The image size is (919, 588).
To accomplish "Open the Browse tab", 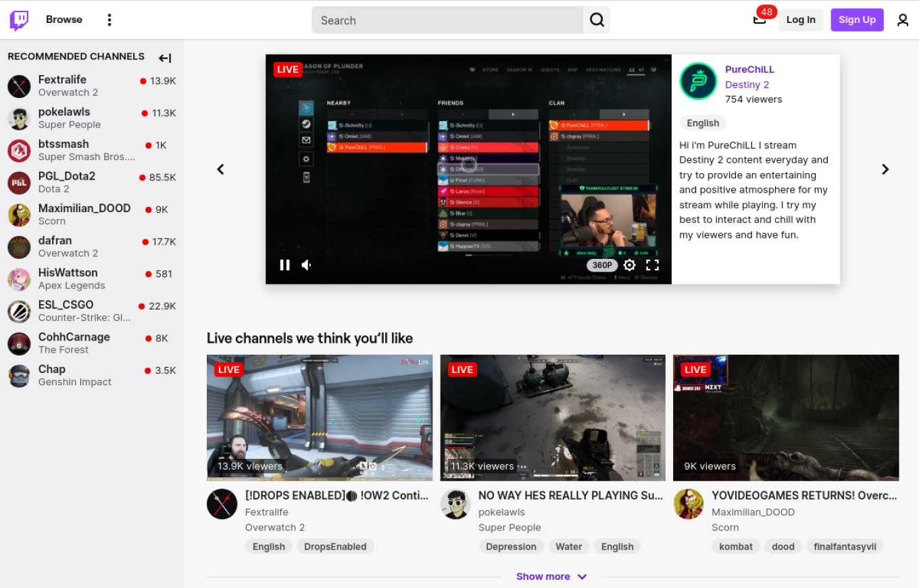I will pyautogui.click(x=64, y=20).
